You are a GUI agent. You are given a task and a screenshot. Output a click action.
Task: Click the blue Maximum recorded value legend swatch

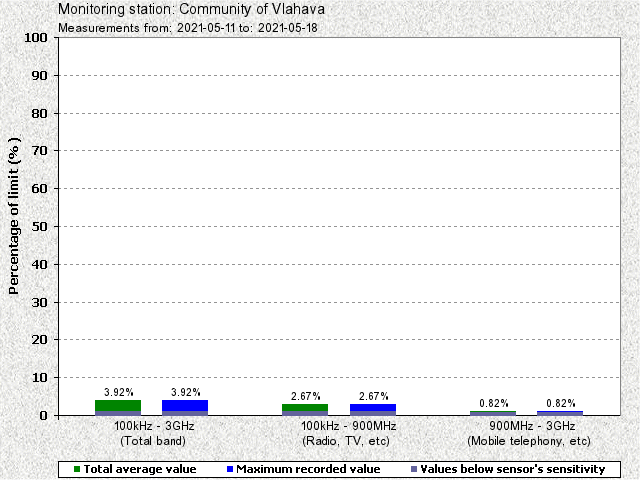pos(229,469)
